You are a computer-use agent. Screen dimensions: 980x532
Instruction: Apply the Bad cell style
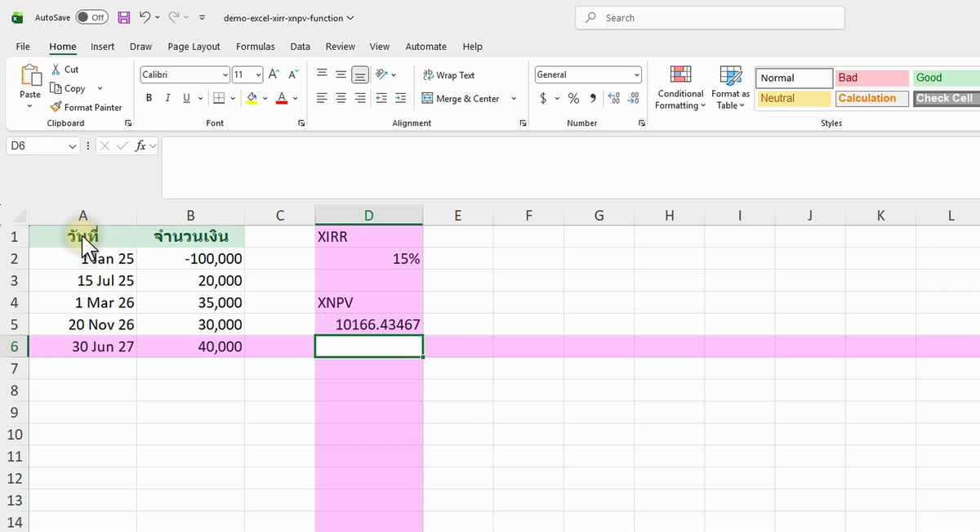(872, 78)
